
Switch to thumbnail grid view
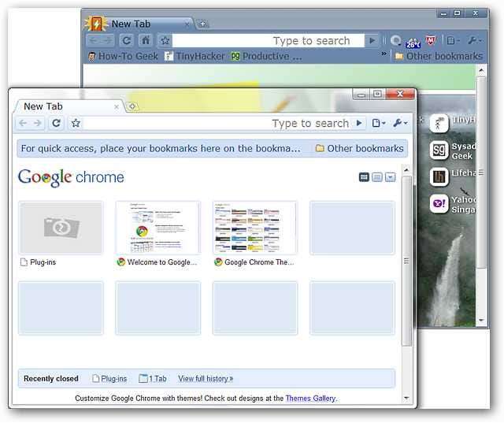point(364,177)
